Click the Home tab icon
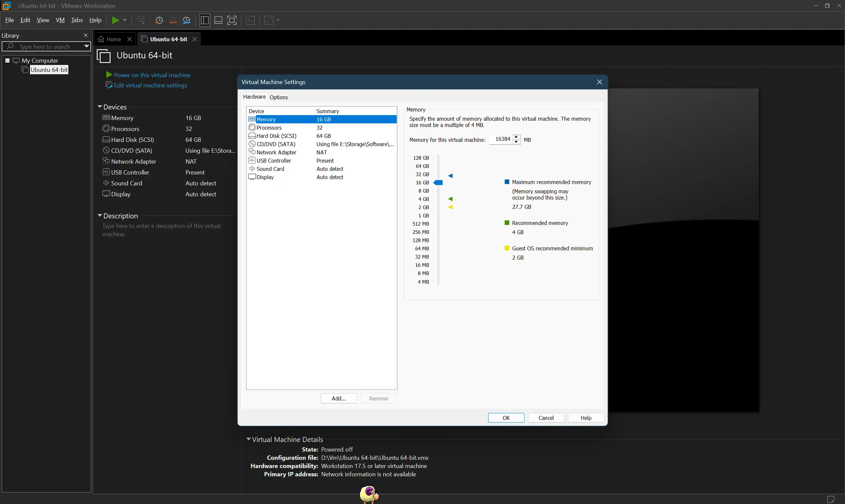This screenshot has width=845, height=504. pyautogui.click(x=101, y=39)
